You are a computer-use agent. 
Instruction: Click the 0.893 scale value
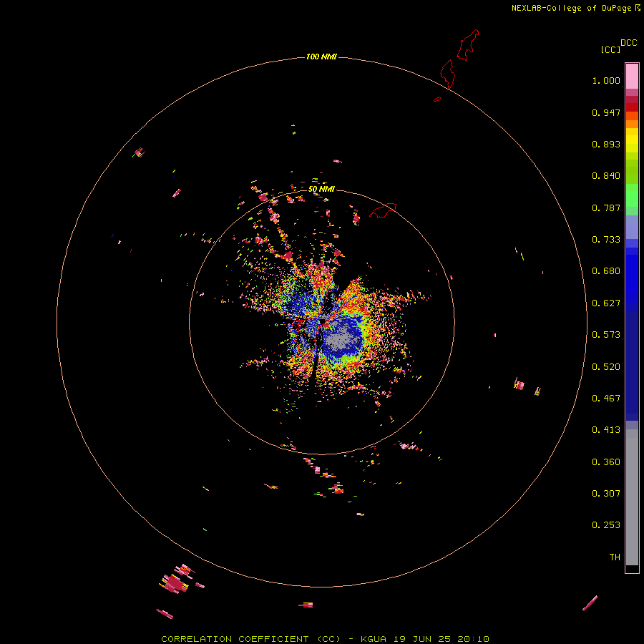pyautogui.click(x=606, y=144)
